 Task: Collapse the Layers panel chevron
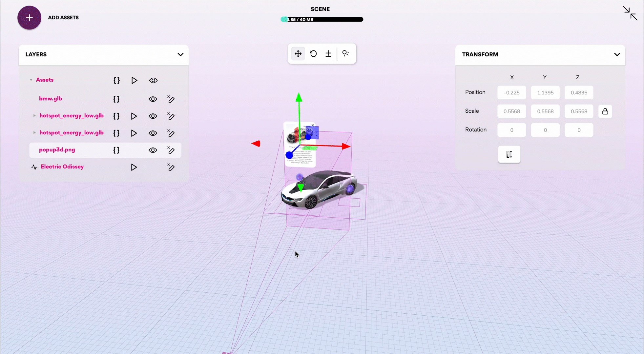coord(180,54)
